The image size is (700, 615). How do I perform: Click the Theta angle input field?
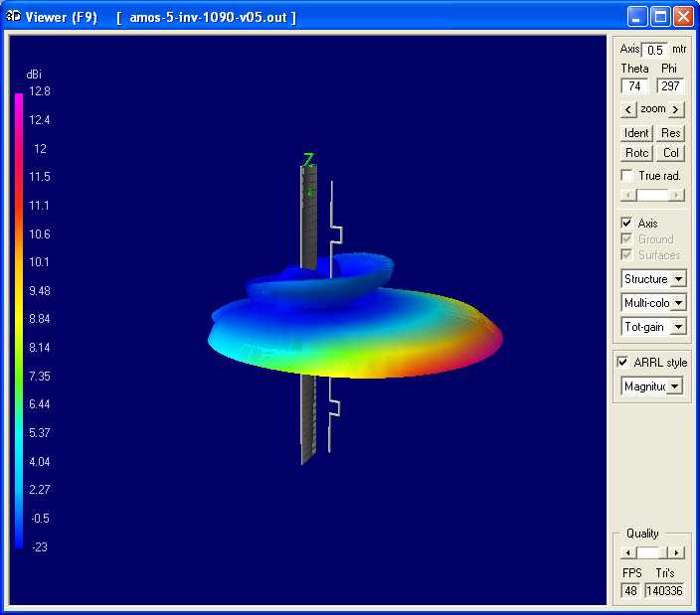click(634, 86)
